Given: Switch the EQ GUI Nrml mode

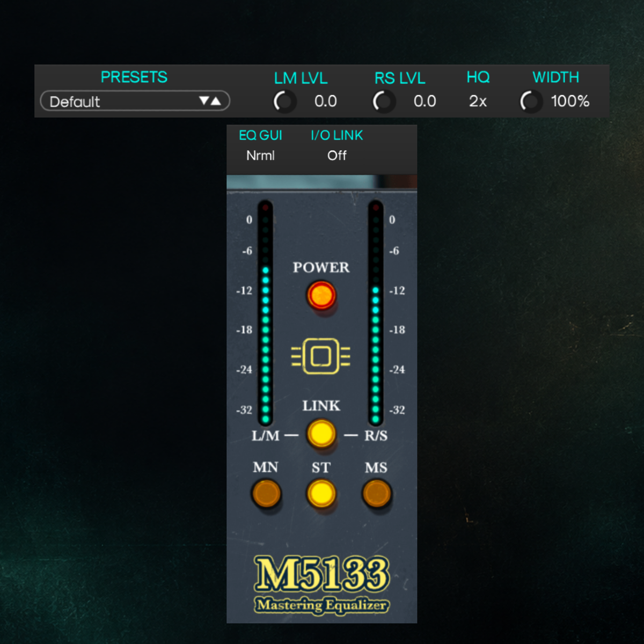Looking at the screenshot, I should [260, 156].
